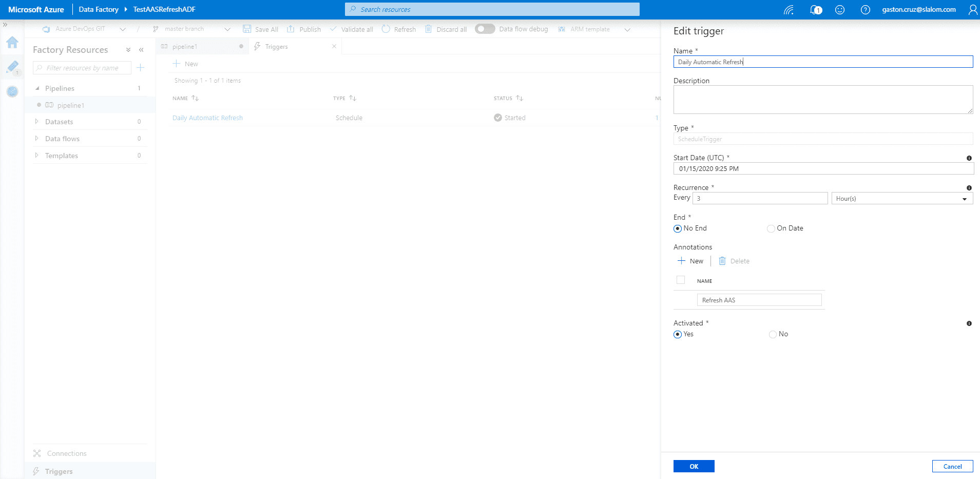Click the Discard all trash icon
Image resolution: width=980 pixels, height=479 pixels.
tap(428, 29)
